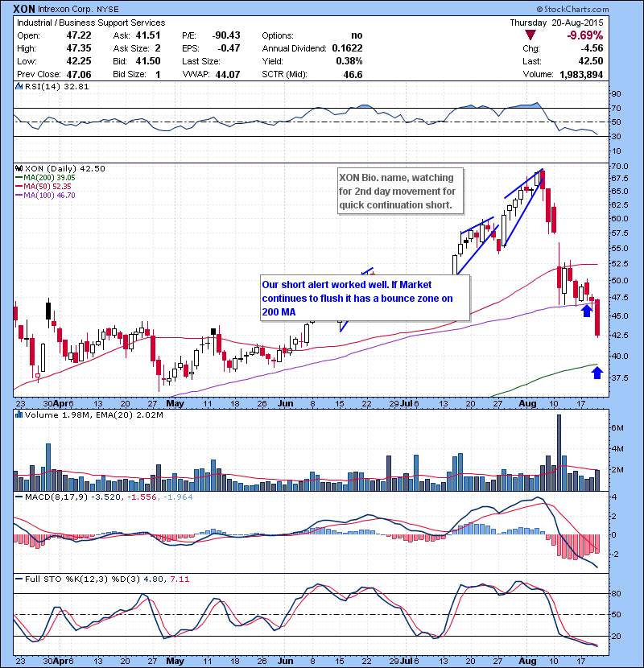Viewport: 644px width, 668px height.
Task: Click the Options value no
Action: pyautogui.click(x=357, y=35)
